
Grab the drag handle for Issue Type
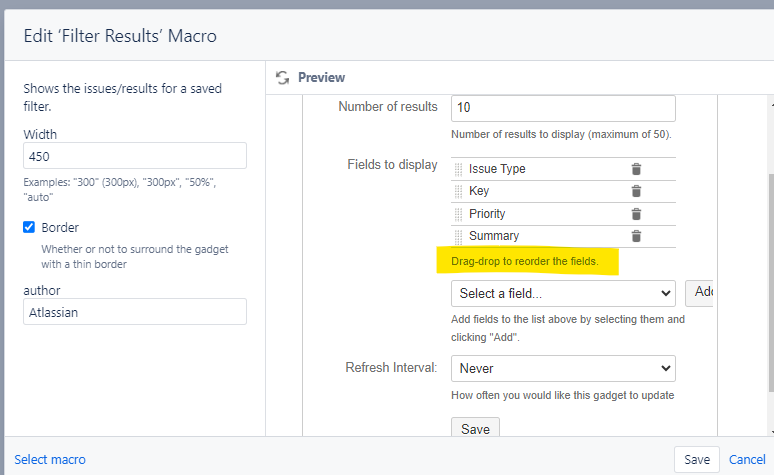(x=458, y=169)
